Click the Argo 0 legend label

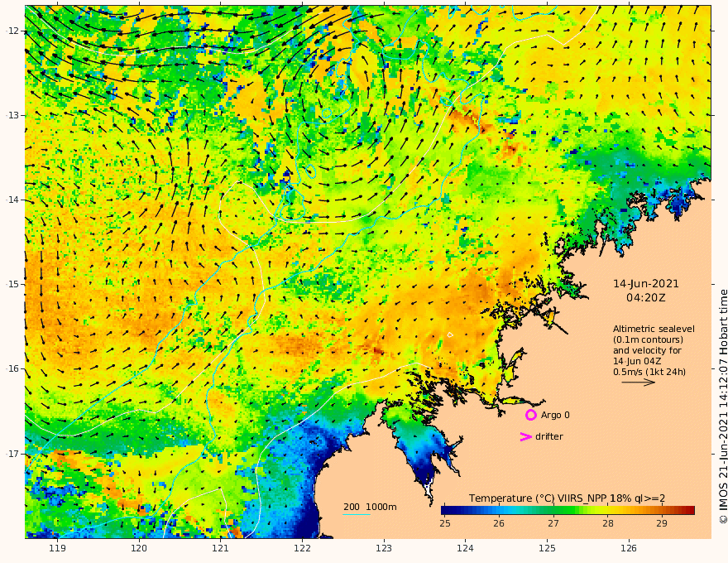[555, 415]
